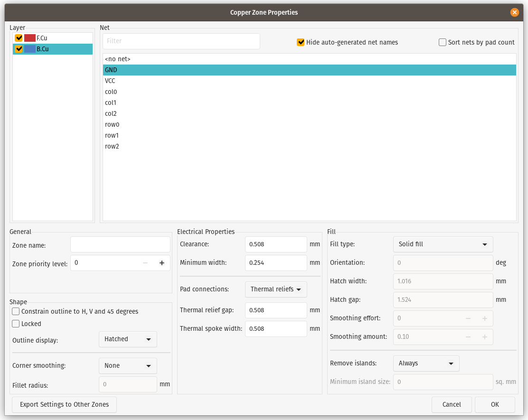
Task: Select the VCC net in the list
Action: [x=110, y=81]
